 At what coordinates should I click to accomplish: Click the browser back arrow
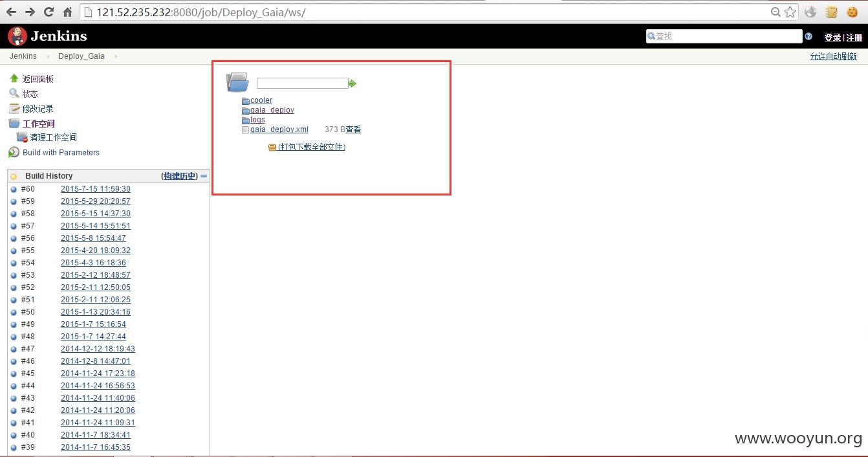(x=11, y=12)
